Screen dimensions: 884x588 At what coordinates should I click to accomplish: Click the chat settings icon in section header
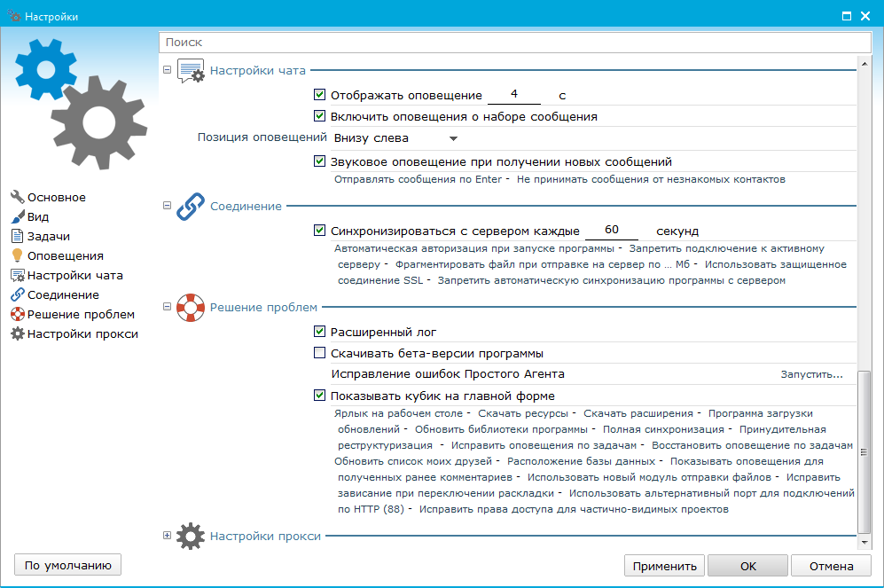(191, 72)
